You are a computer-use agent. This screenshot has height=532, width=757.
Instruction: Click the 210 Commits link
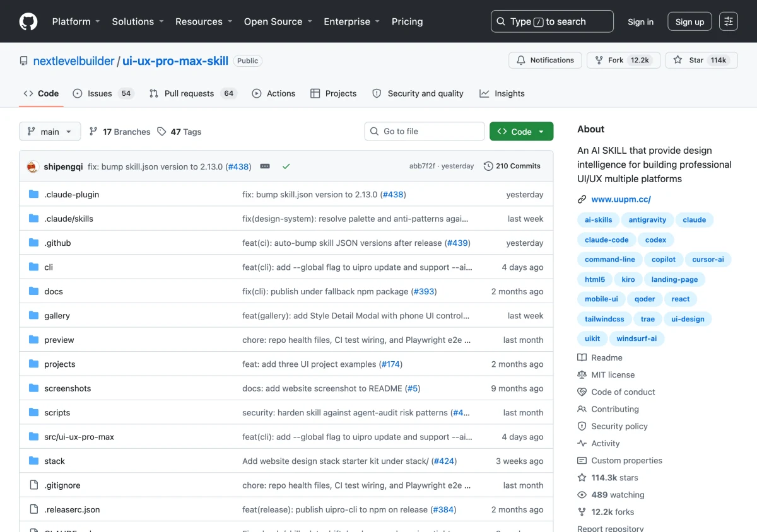point(512,166)
